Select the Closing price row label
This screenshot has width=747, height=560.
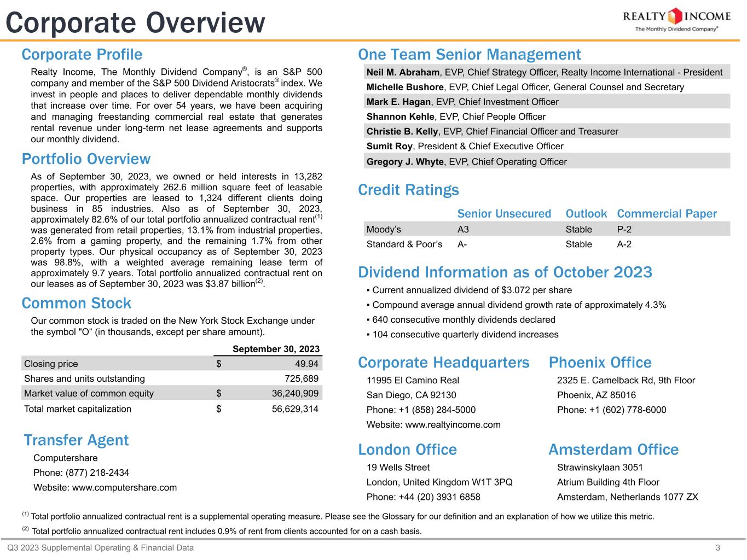pos(51,364)
